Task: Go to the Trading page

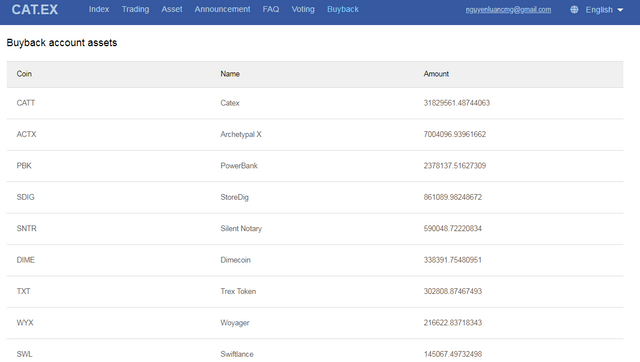Action: pos(135,9)
